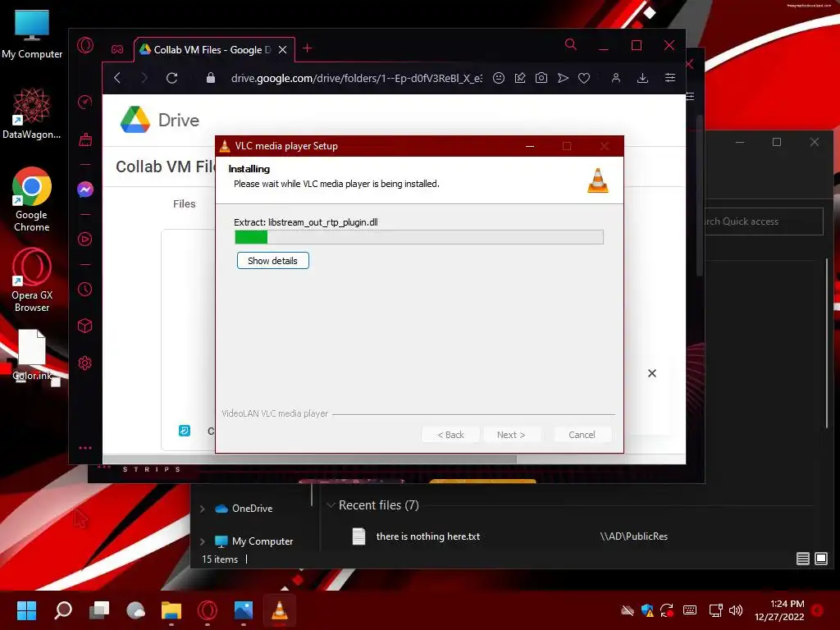This screenshot has width=840, height=630.
Task: Take snapshot with camera icon
Action: tap(541, 78)
